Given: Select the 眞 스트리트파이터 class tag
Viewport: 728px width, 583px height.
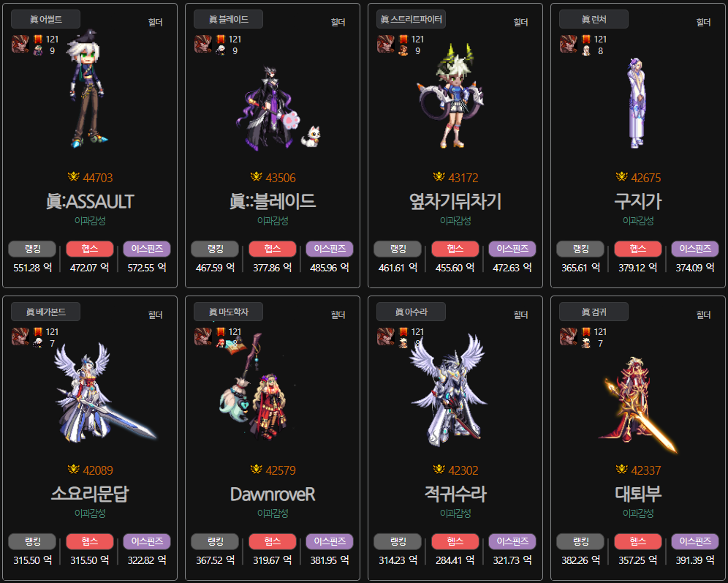Looking at the screenshot, I should tap(411, 19).
